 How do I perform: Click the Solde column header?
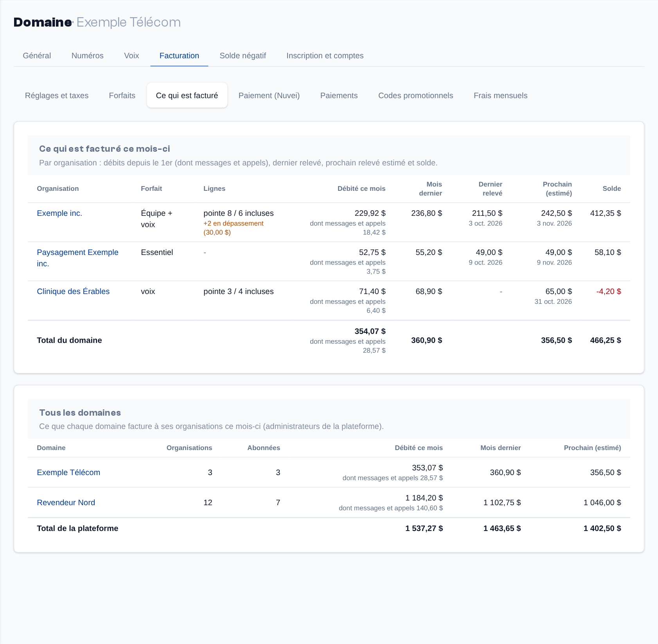click(x=611, y=188)
